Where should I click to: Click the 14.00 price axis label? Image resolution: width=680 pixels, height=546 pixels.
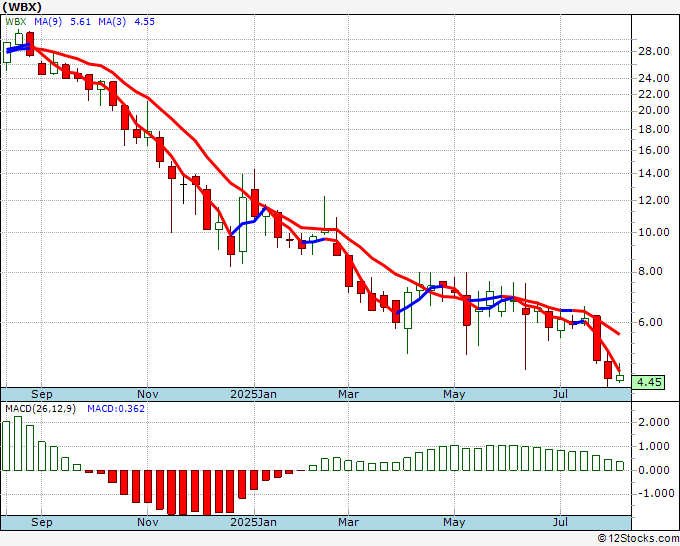tap(654, 173)
